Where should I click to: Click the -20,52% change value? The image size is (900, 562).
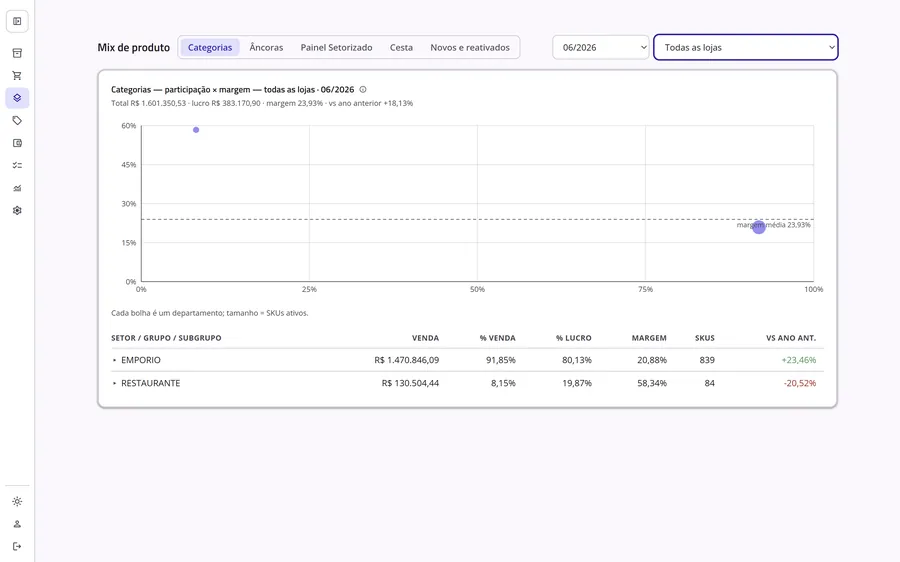pos(800,383)
